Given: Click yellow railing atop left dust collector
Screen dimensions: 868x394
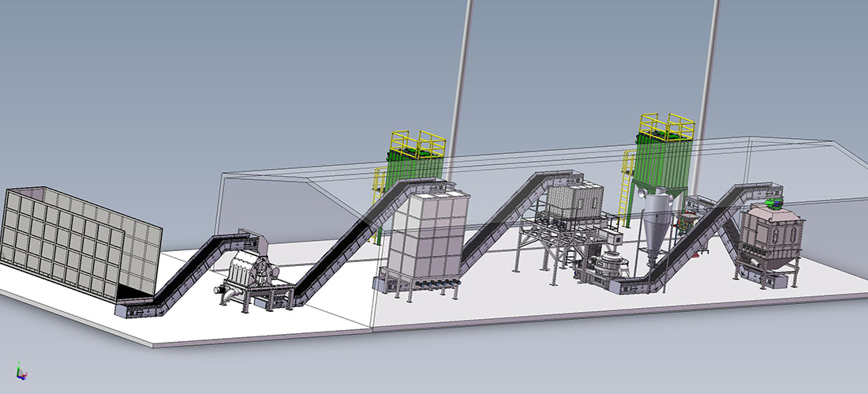Looking at the screenshot, I should pyautogui.click(x=417, y=142).
